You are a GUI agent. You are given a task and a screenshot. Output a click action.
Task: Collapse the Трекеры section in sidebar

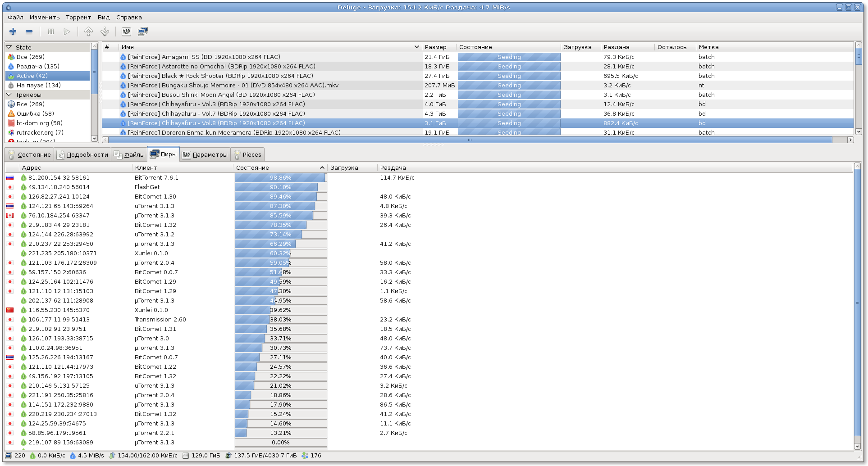[x=9, y=95]
